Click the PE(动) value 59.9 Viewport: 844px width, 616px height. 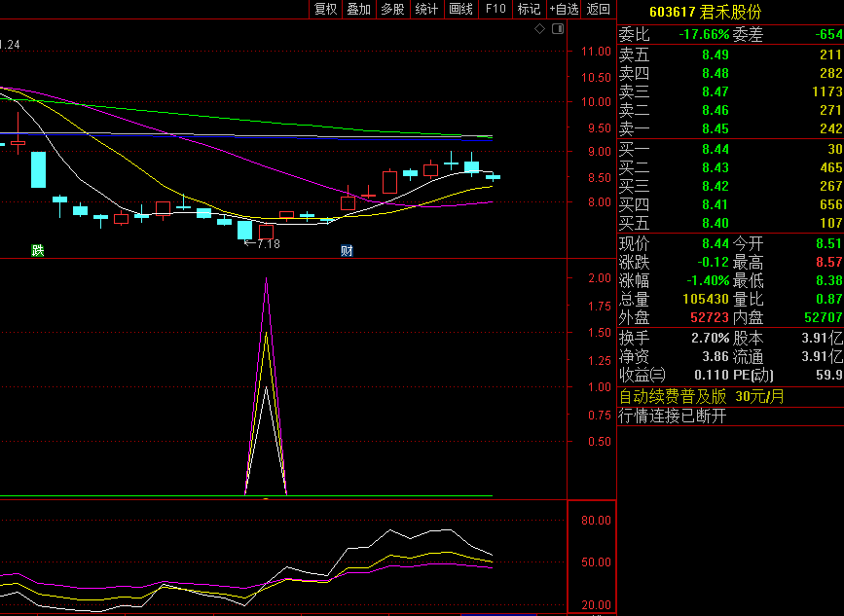point(829,375)
